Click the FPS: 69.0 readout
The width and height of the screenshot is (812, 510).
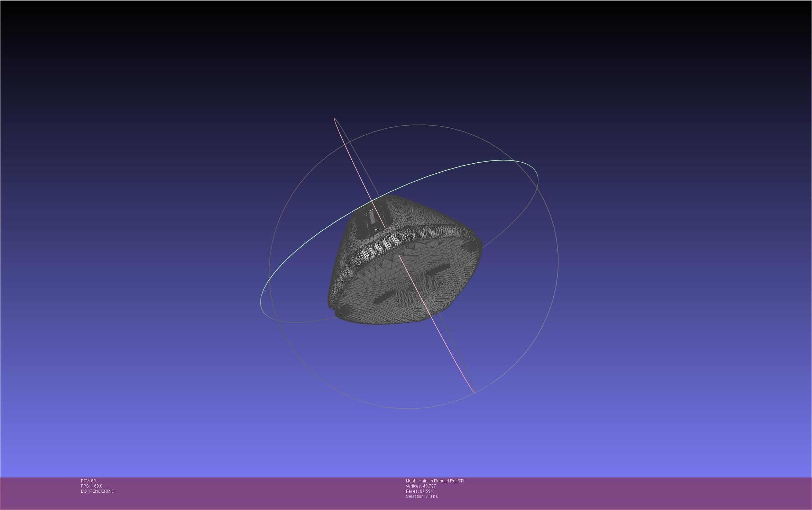[92, 486]
